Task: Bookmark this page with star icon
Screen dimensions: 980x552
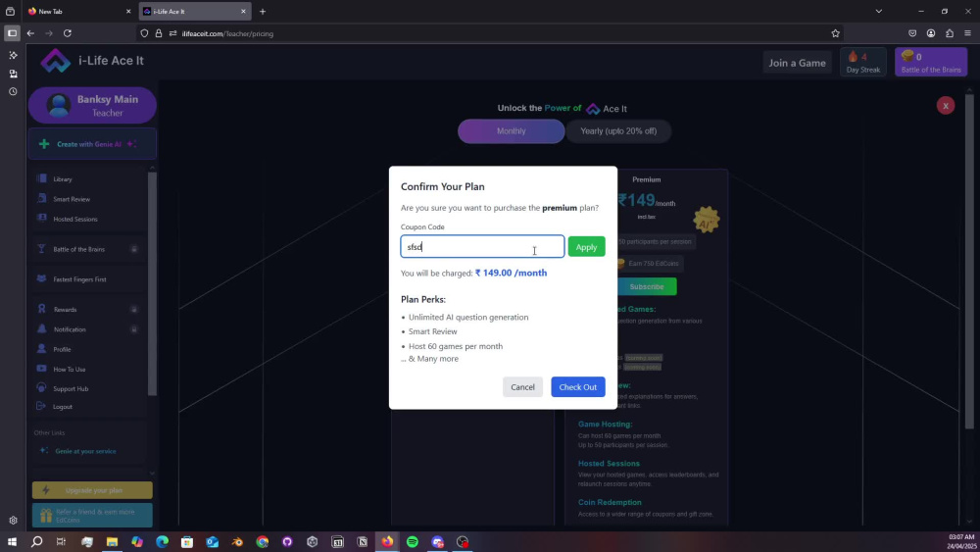Action: pos(835,33)
